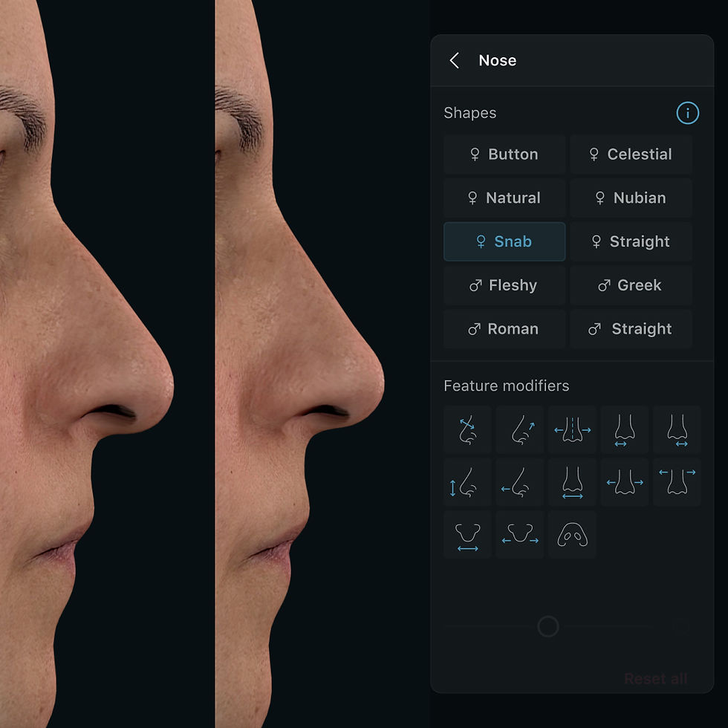Open the nose tip upturn modifier
The width and height of the screenshot is (728, 728).
point(519,430)
